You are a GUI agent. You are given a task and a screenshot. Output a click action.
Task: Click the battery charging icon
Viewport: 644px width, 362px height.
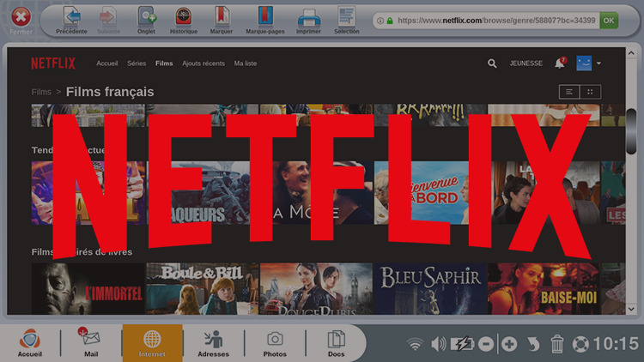(462, 344)
